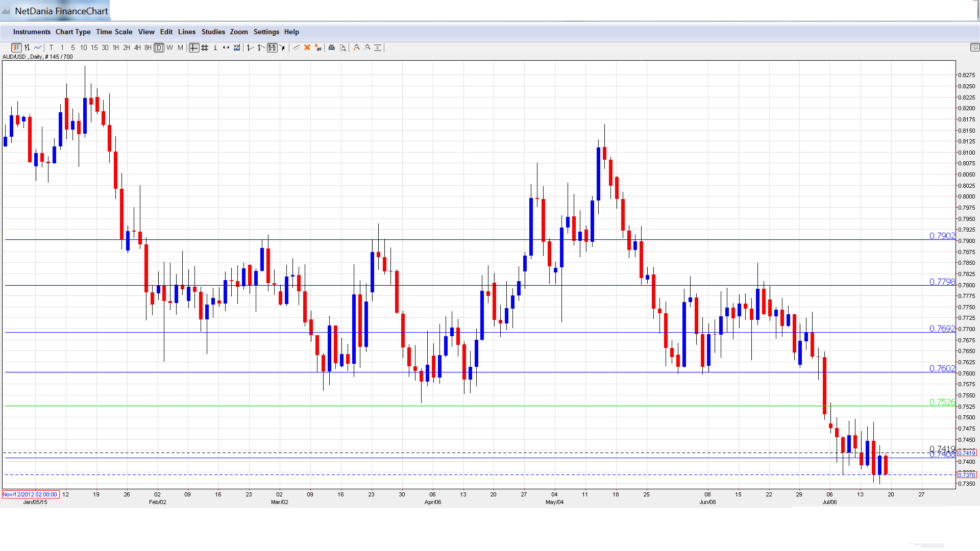Click the 0.7526 green price level label
The width and height of the screenshot is (980, 551).
pyautogui.click(x=941, y=402)
